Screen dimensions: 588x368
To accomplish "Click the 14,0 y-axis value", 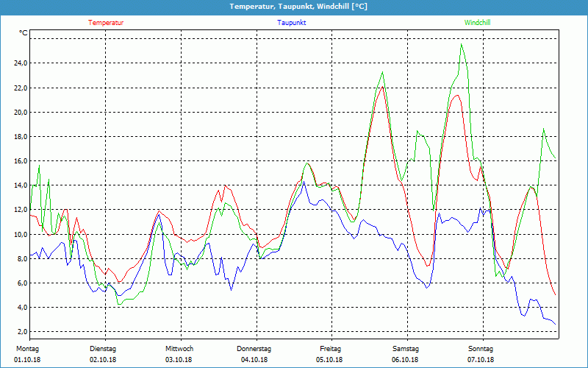I will click(x=21, y=185).
